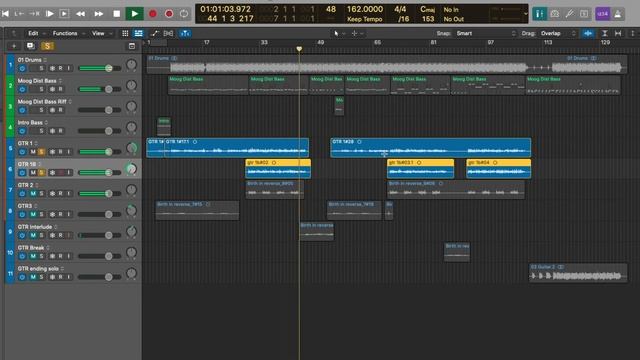Toggle the purple count-in button
The width and height of the screenshot is (640, 360).
click(x=602, y=14)
